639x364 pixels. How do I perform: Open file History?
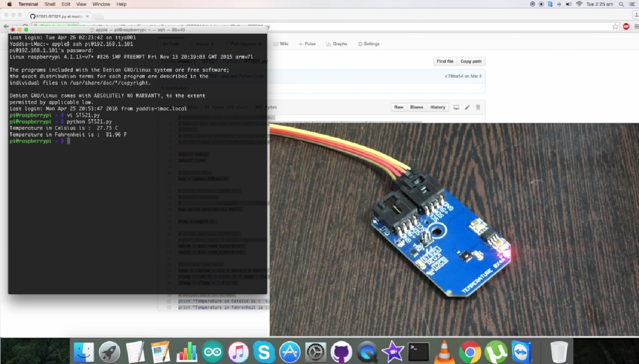438,107
